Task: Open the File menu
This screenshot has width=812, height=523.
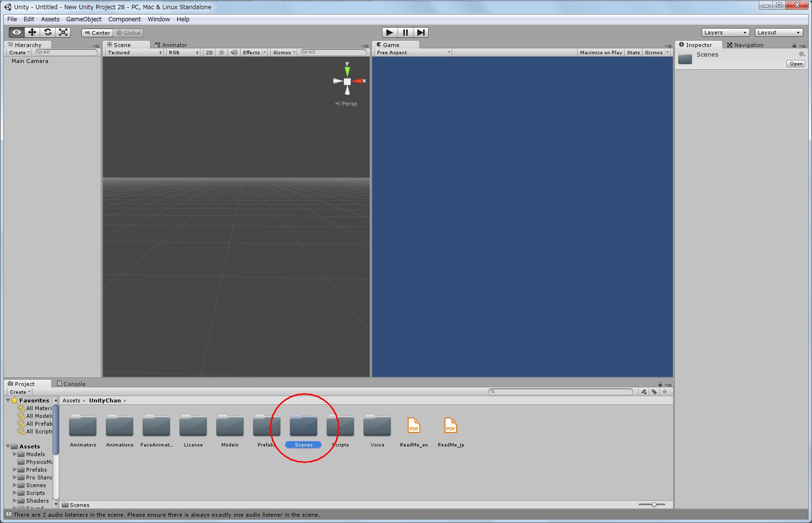Action: (12, 19)
